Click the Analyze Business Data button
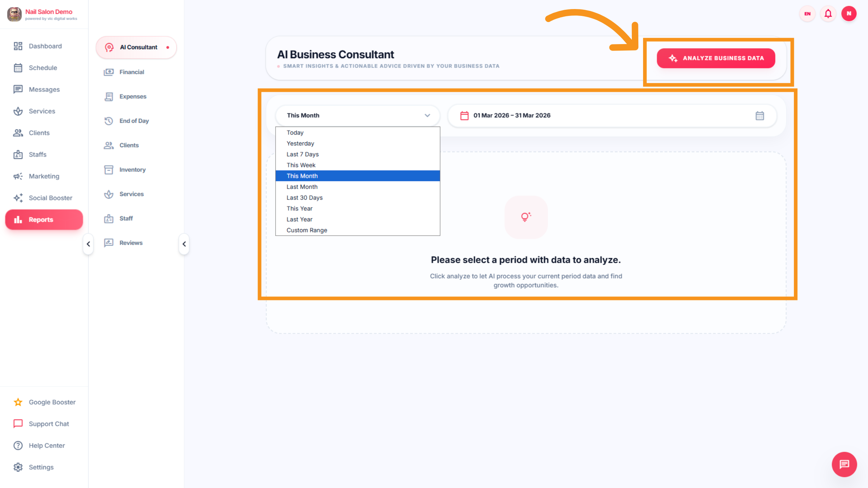This screenshot has height=488, width=868. pyautogui.click(x=716, y=58)
